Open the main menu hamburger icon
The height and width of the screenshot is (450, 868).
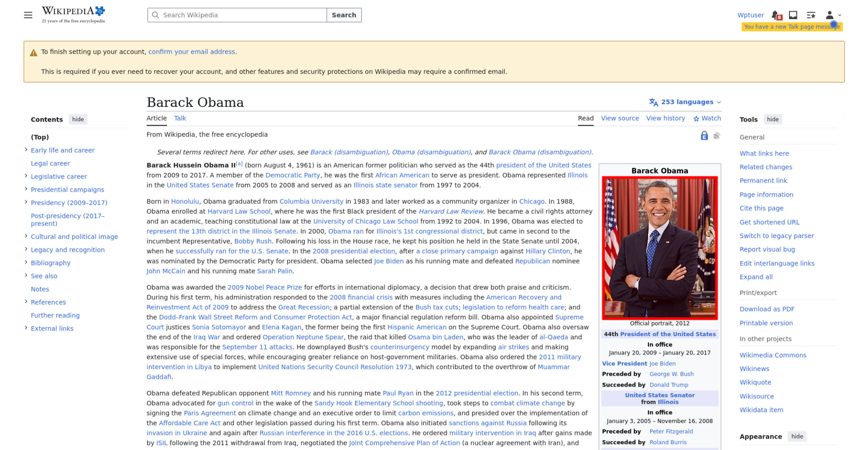[x=28, y=15]
